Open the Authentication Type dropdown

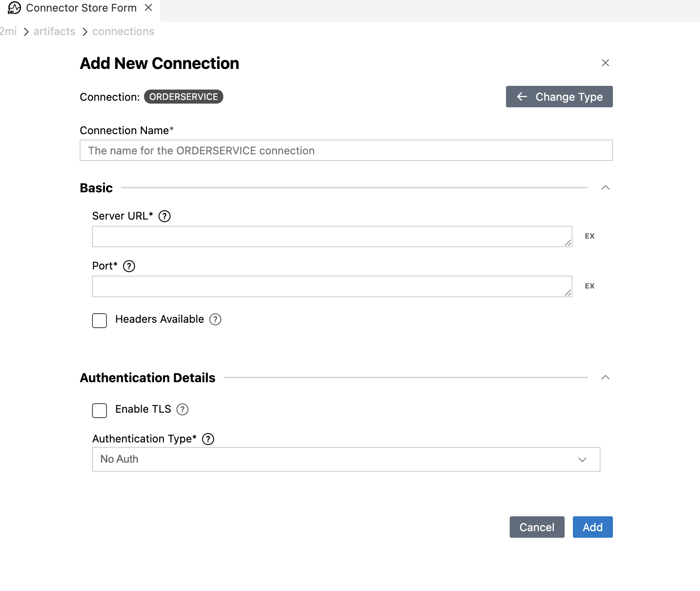click(346, 459)
